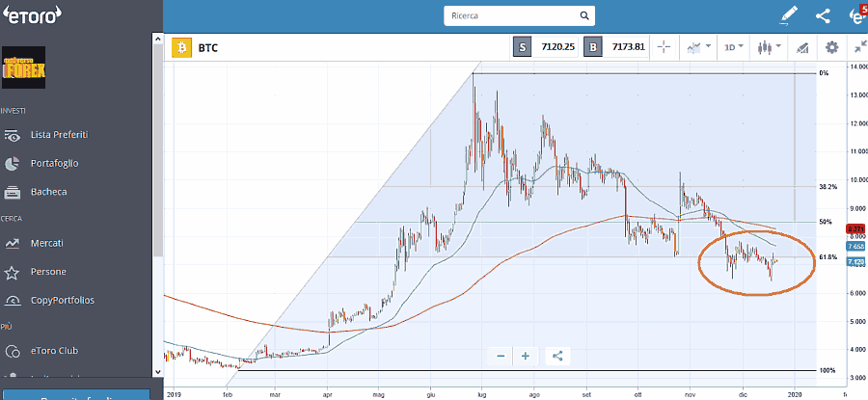This screenshot has height=400, width=868.
Task: Click the pencil edit icon in header
Action: [x=790, y=15]
